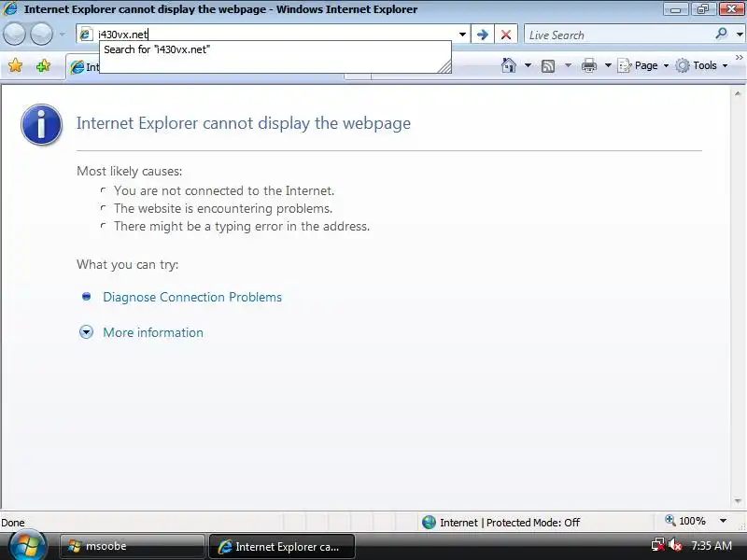Open the zoom level dropdown arrow
This screenshot has width=747, height=560.
coord(723,521)
